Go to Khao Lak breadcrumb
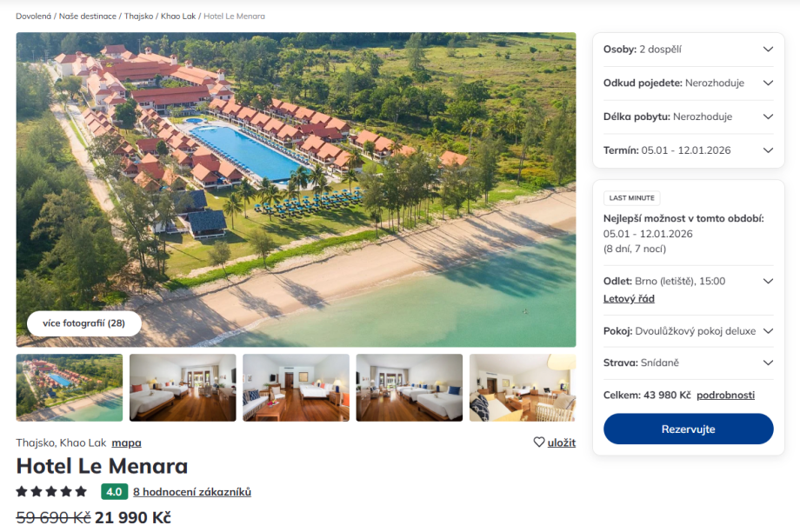This screenshot has width=800, height=532. tap(178, 17)
